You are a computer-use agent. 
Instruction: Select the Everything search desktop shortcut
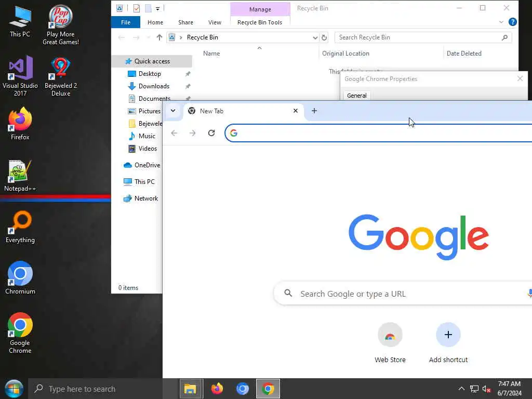[20, 228]
